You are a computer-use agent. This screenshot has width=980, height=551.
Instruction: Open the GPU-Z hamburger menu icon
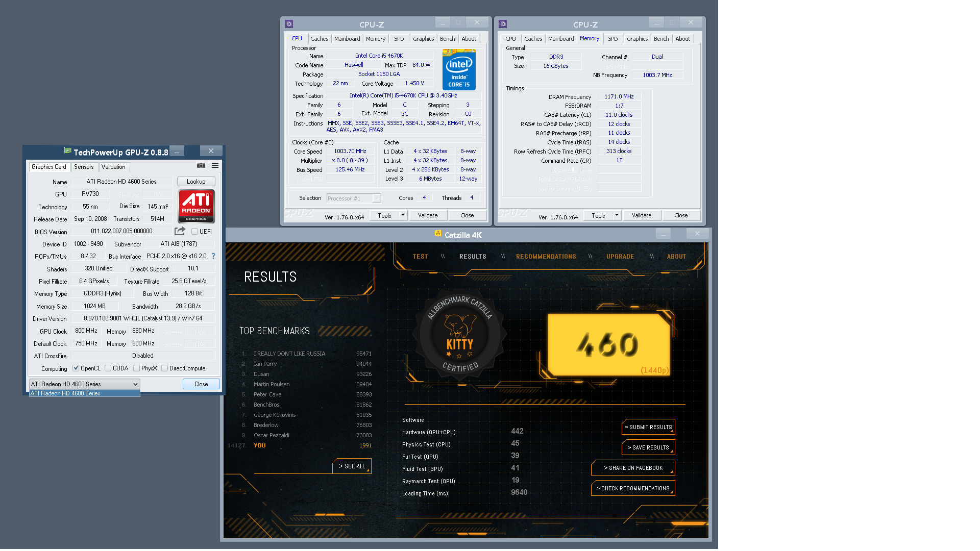click(x=215, y=166)
